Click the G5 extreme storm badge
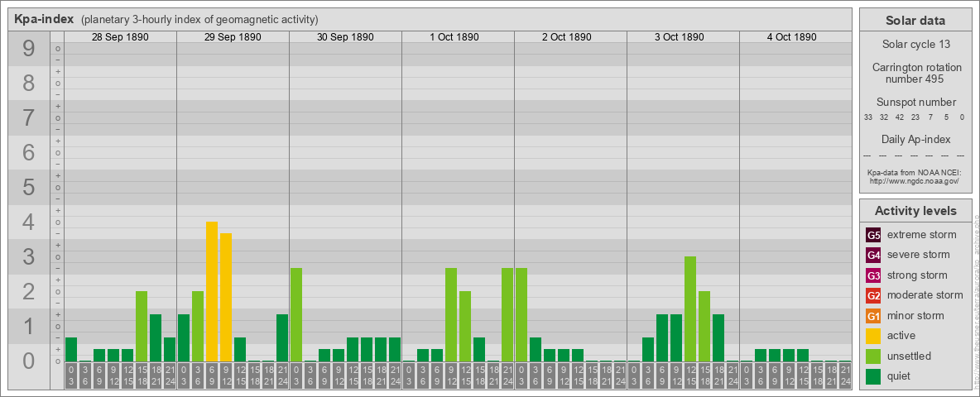Viewport: 980px width, 397px height. (x=873, y=236)
